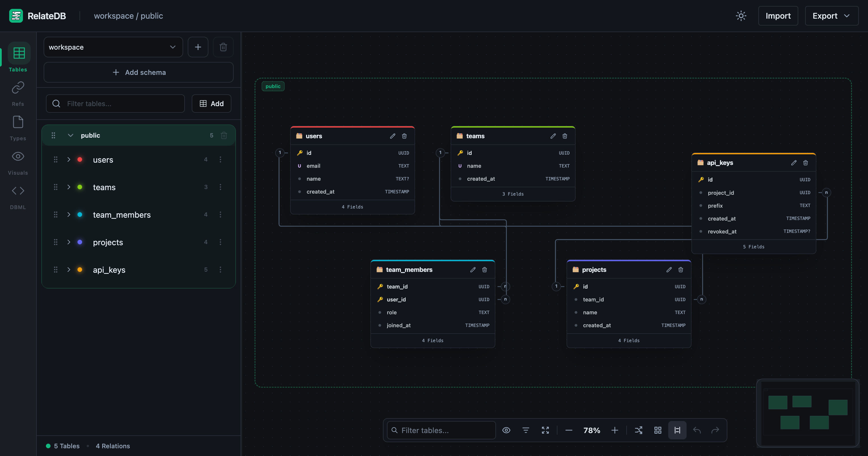Delete the teams table via its trash icon
Image resolution: width=868 pixels, height=456 pixels.
(565, 136)
